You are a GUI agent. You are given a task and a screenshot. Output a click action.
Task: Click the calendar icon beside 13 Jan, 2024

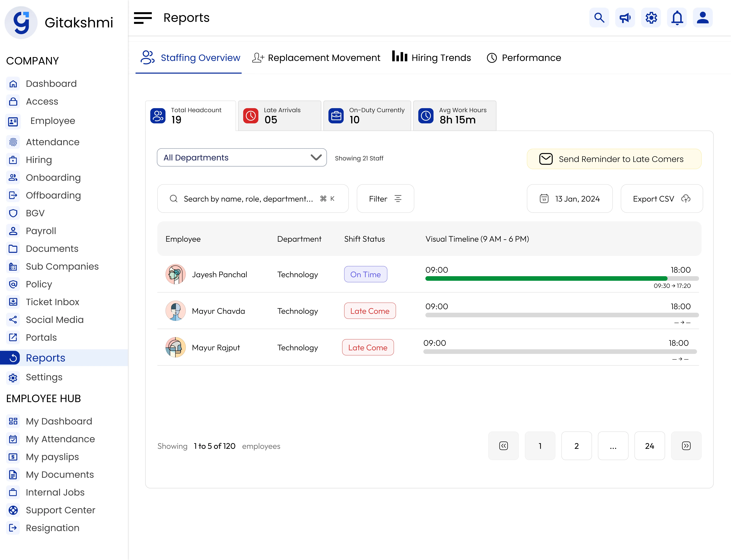[x=544, y=199]
